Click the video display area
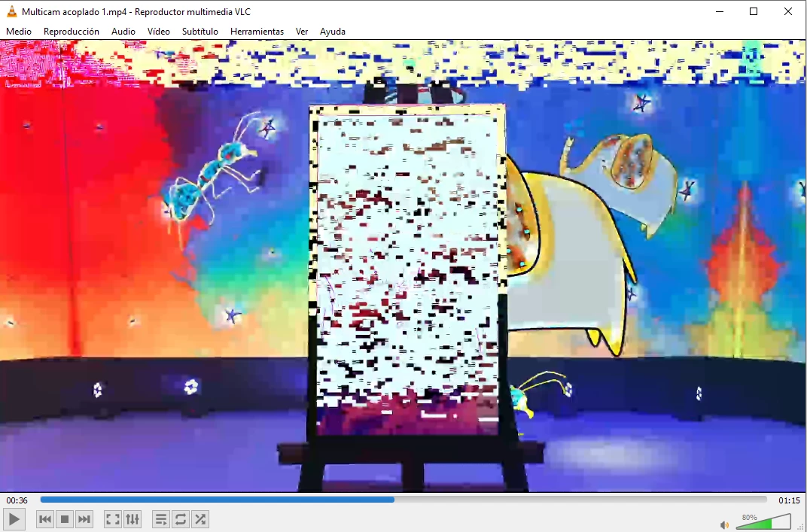 (x=403, y=266)
